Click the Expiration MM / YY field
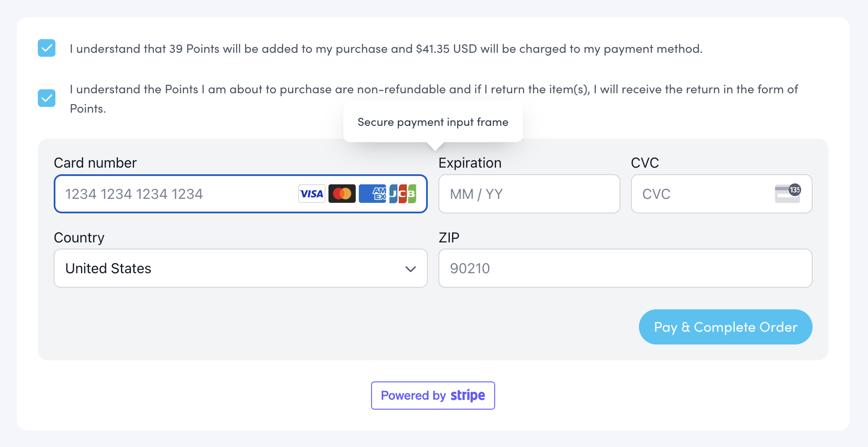The image size is (868, 447). click(529, 194)
